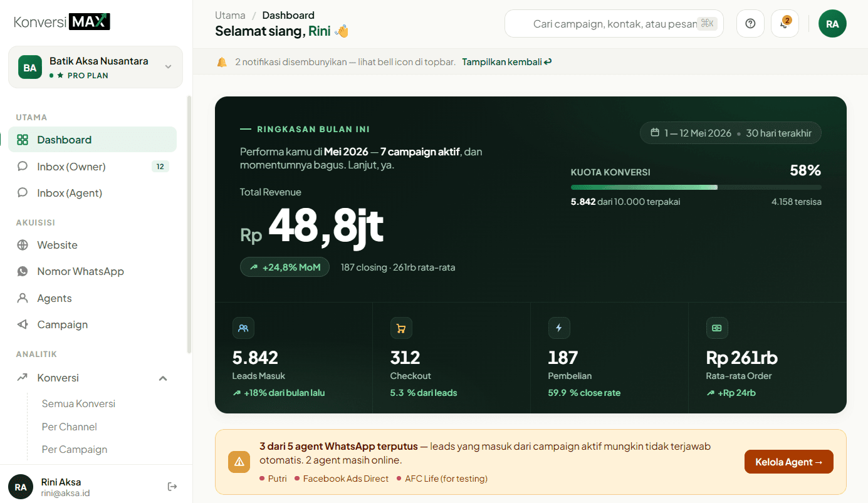This screenshot has height=503, width=868.
Task: Select Per Campaign submenu item
Action: click(74, 449)
